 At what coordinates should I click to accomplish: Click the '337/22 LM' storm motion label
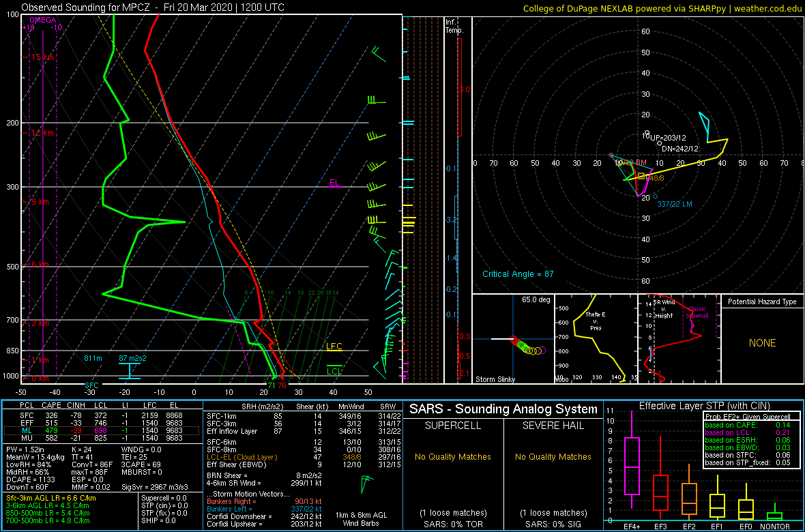point(675,205)
